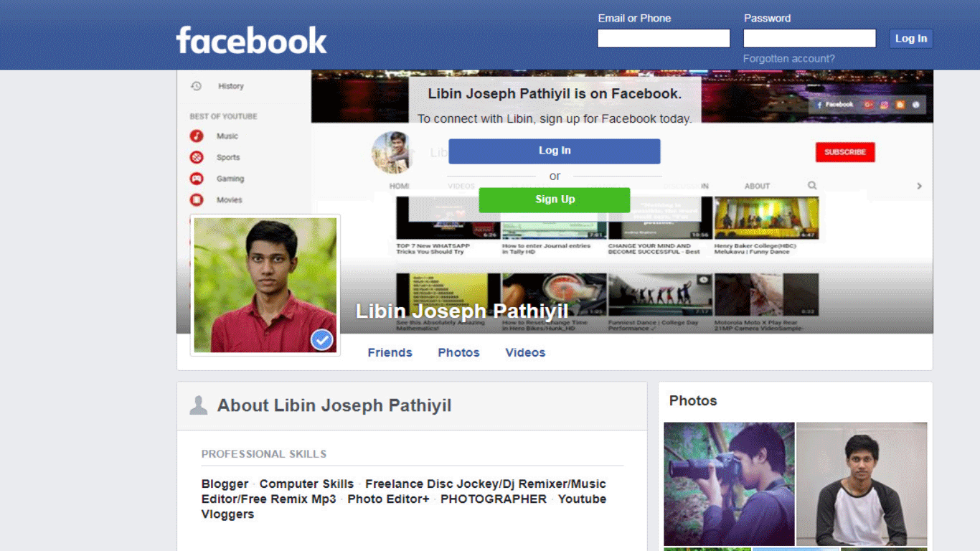The width and height of the screenshot is (980, 551).
Task: Open the Forgotten account? link
Action: 788,59
